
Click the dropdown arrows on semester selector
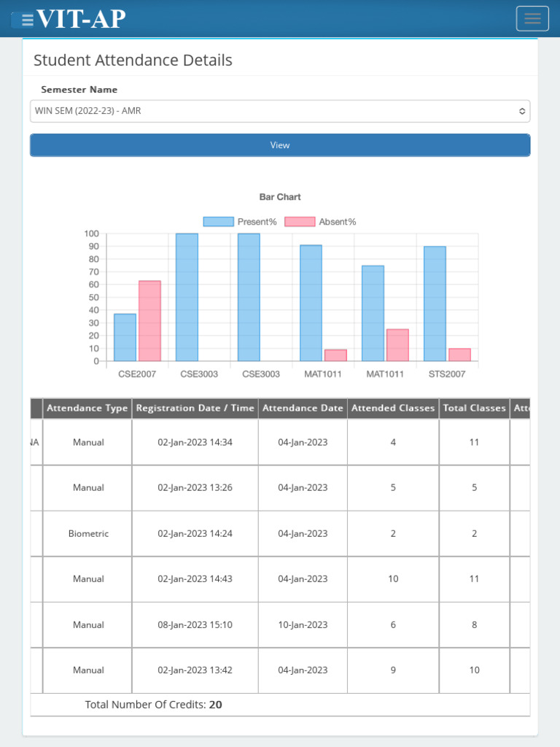tap(522, 111)
